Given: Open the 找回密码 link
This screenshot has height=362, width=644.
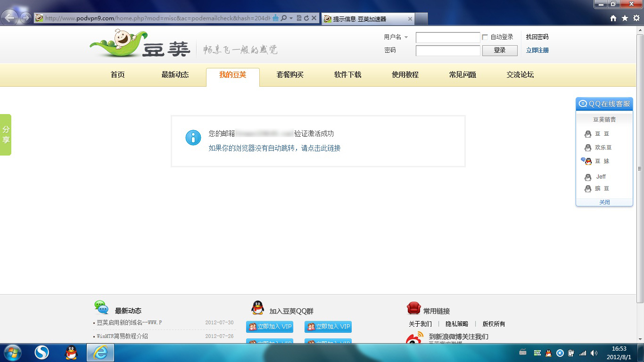Looking at the screenshot, I should 537,37.
